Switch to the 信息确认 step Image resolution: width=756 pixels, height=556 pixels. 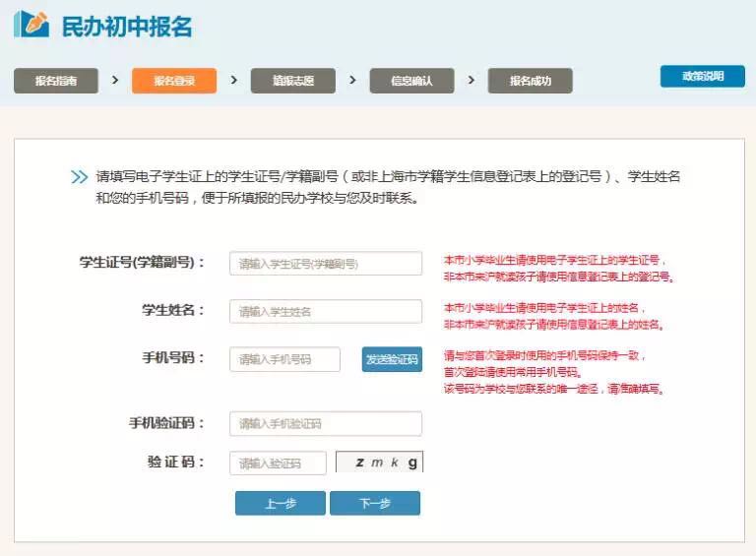(x=411, y=81)
